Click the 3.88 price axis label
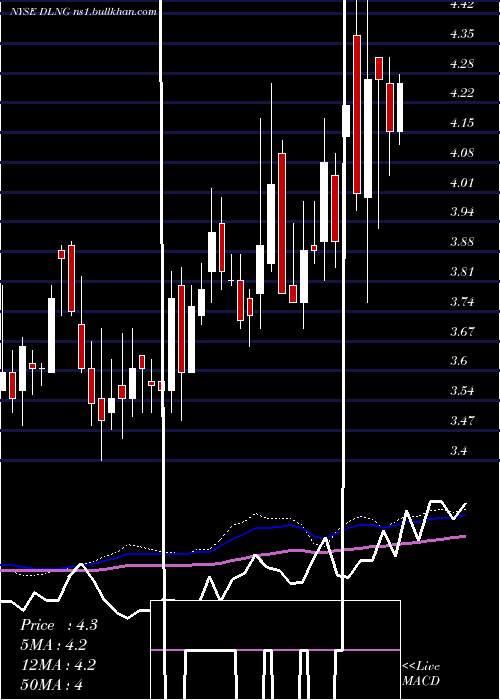The height and width of the screenshot is (700, 500). click(462, 242)
